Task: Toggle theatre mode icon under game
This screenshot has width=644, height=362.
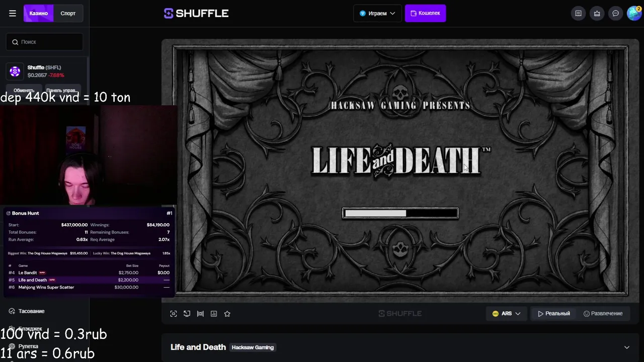Action: pyautogui.click(x=187, y=314)
